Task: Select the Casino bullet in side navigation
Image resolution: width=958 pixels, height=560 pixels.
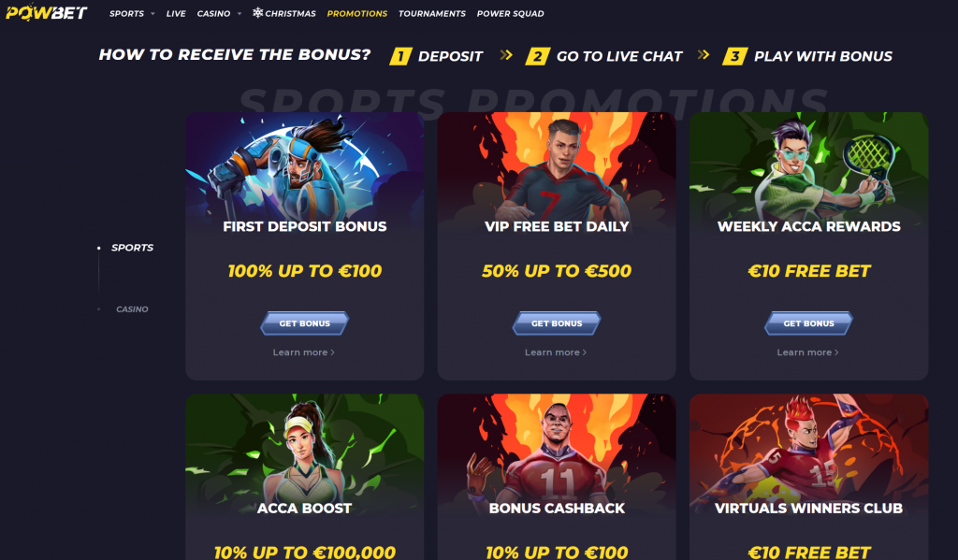Action: point(99,309)
